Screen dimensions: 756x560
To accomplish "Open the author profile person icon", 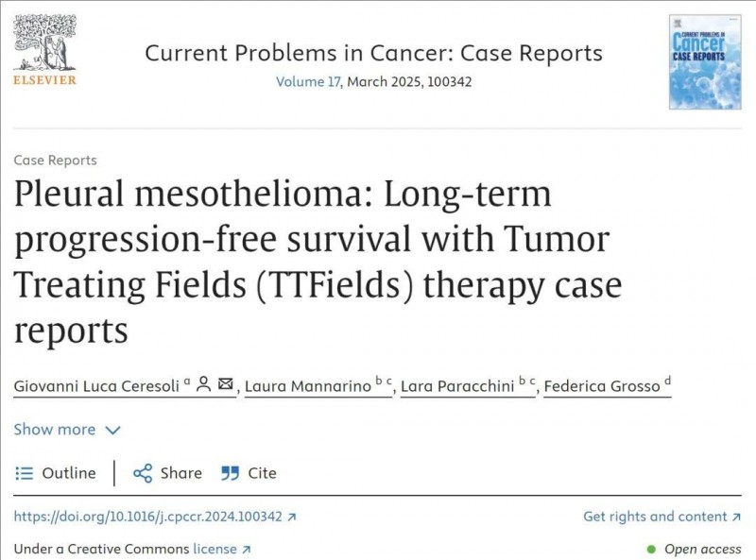I will (204, 384).
